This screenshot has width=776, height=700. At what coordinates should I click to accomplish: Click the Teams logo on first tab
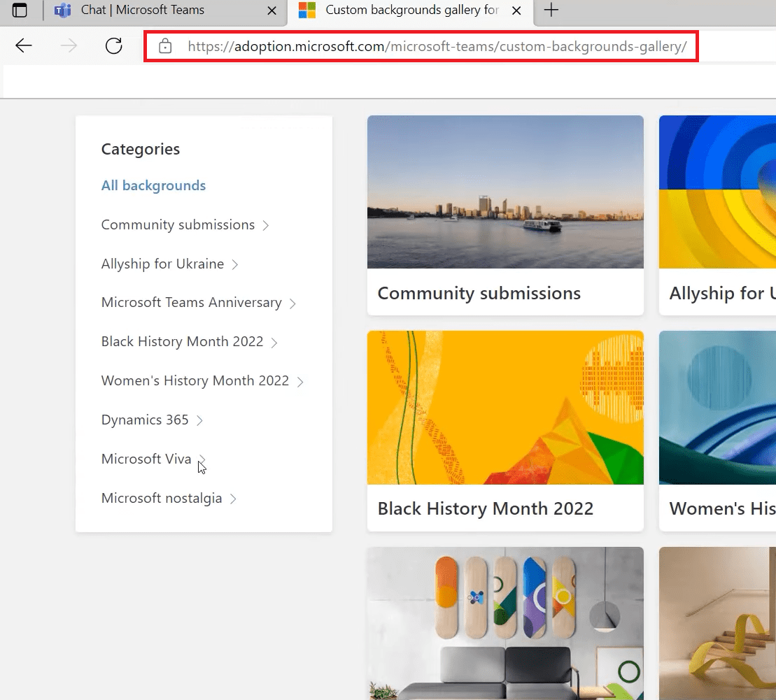(x=62, y=10)
